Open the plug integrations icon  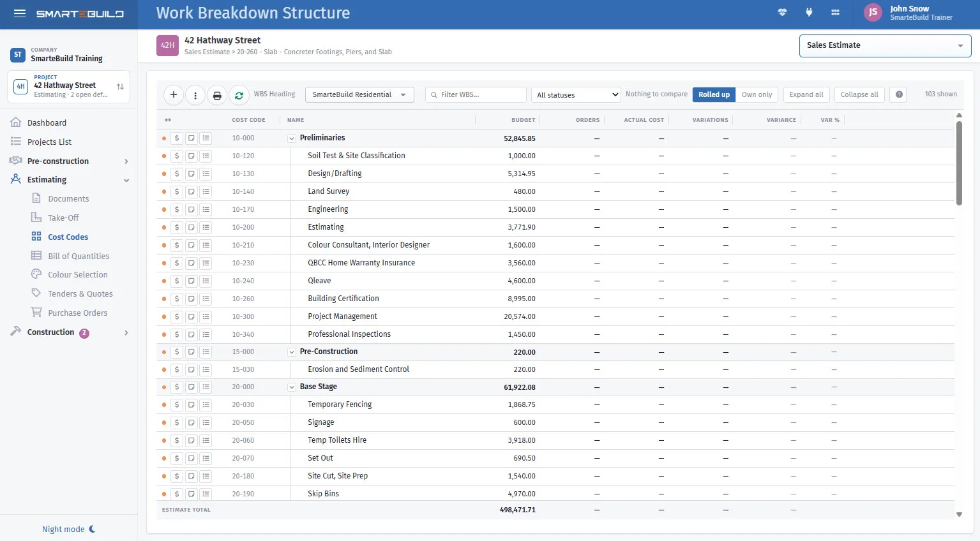(x=809, y=12)
